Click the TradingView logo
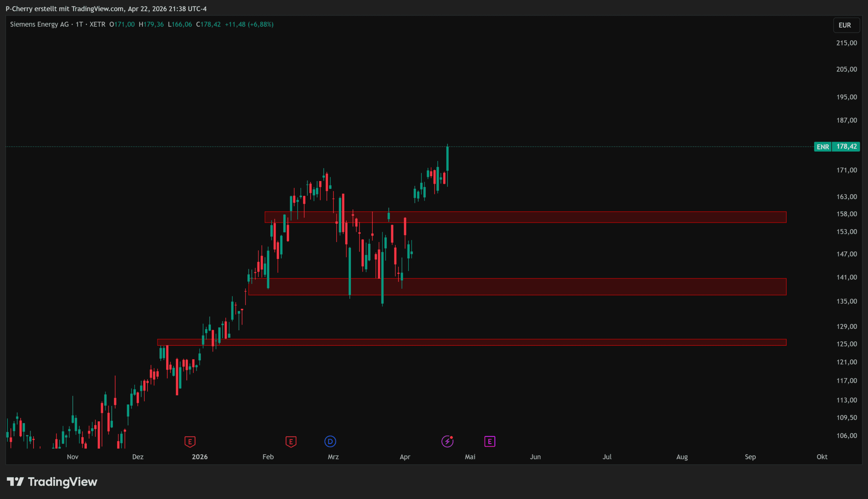Viewport: 868px width, 499px height. 52,481
